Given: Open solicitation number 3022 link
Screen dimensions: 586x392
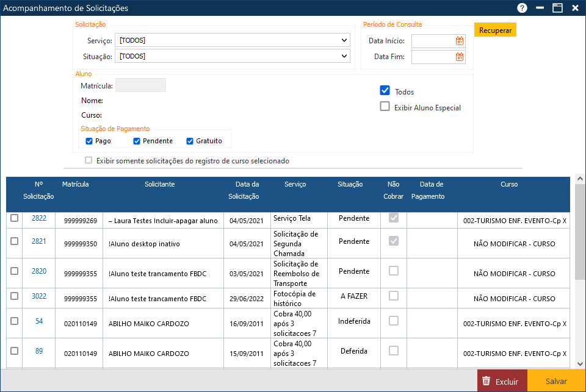Looking at the screenshot, I should [x=39, y=296].
